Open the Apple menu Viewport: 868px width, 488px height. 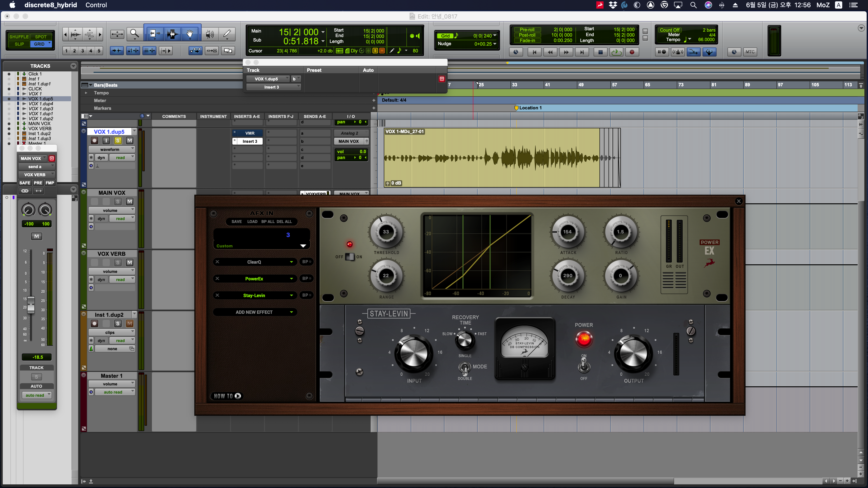(x=12, y=5)
